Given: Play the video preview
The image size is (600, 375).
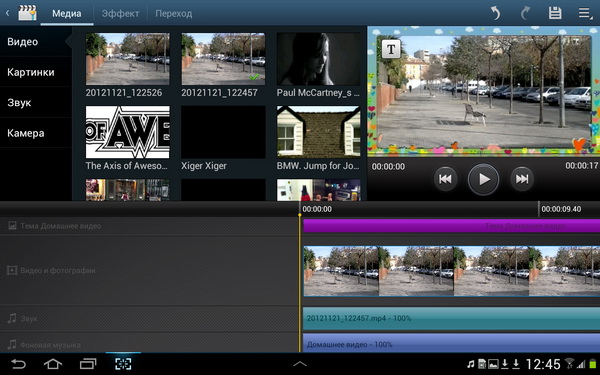Looking at the screenshot, I should 483,179.
